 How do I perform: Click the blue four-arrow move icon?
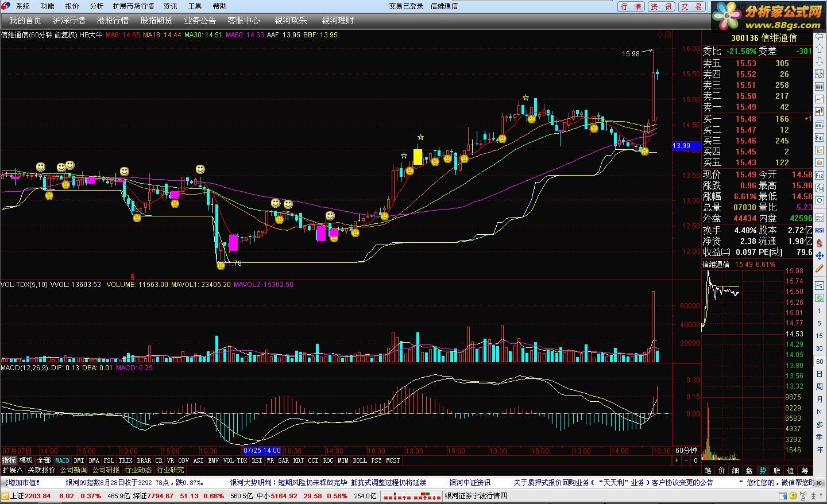coord(820,256)
